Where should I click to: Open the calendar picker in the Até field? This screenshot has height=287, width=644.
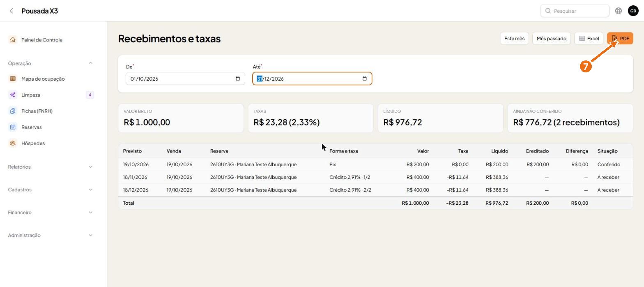tap(364, 79)
